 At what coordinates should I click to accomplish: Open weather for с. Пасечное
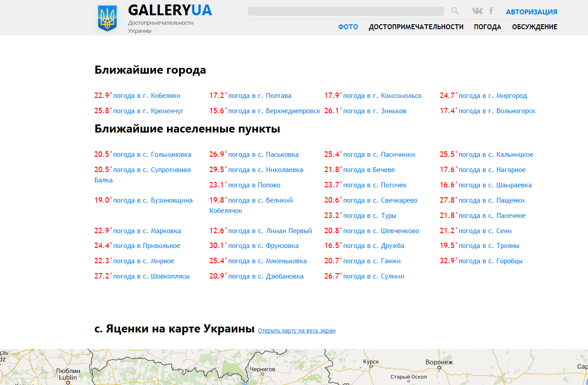(x=492, y=216)
